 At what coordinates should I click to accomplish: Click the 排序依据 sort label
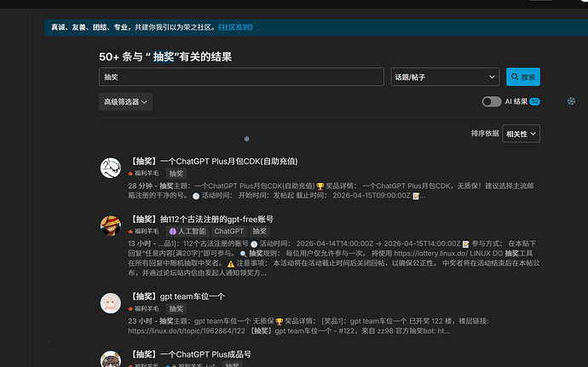coord(485,134)
